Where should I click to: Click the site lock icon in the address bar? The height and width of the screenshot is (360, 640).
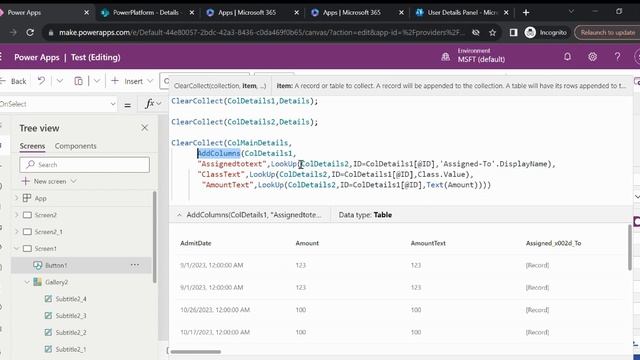point(51,33)
